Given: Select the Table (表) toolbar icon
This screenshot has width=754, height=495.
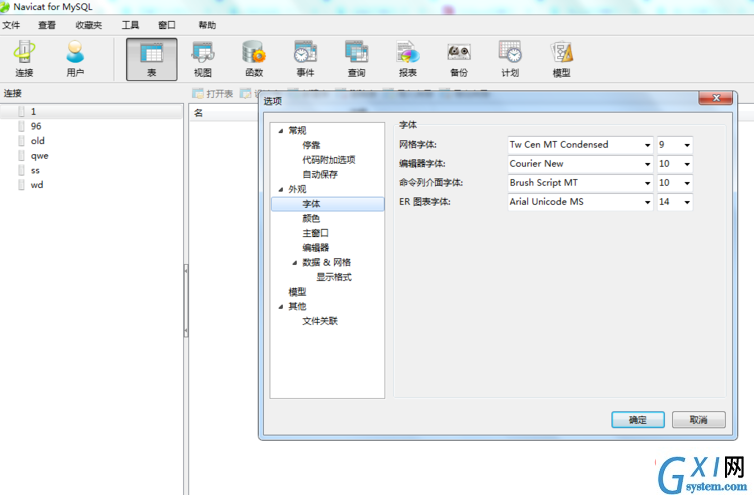Looking at the screenshot, I should 151,59.
